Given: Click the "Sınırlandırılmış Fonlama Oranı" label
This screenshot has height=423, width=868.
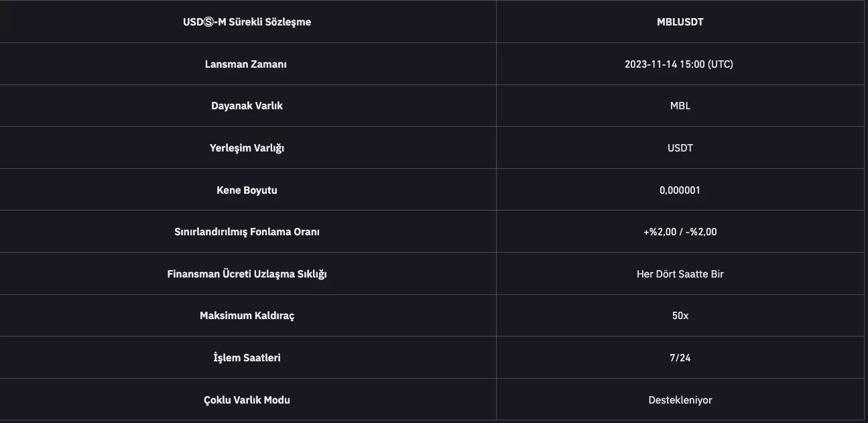Looking at the screenshot, I should (247, 232).
